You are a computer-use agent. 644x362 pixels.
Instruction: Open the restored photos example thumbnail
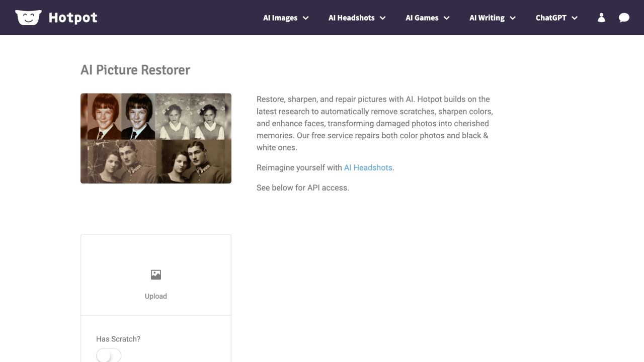(x=156, y=138)
